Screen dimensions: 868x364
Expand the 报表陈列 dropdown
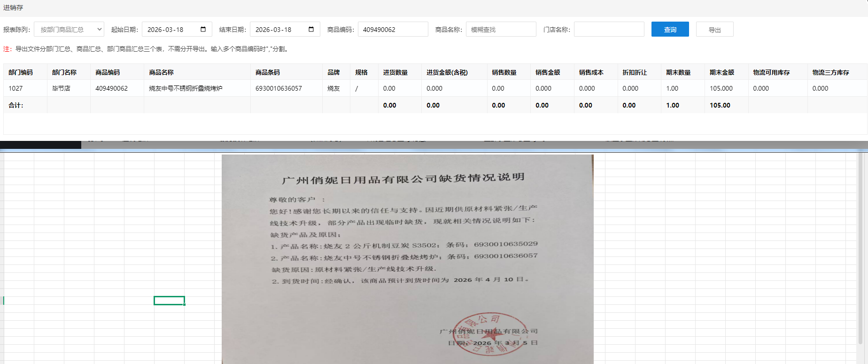(x=69, y=29)
